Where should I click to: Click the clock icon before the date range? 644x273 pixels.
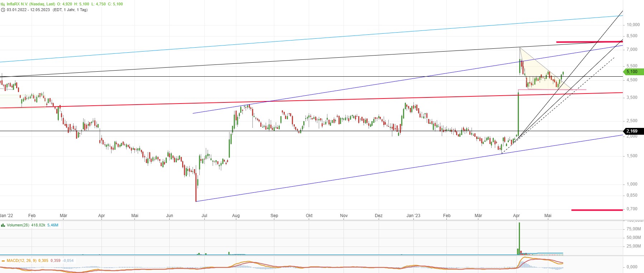(x=3, y=10)
